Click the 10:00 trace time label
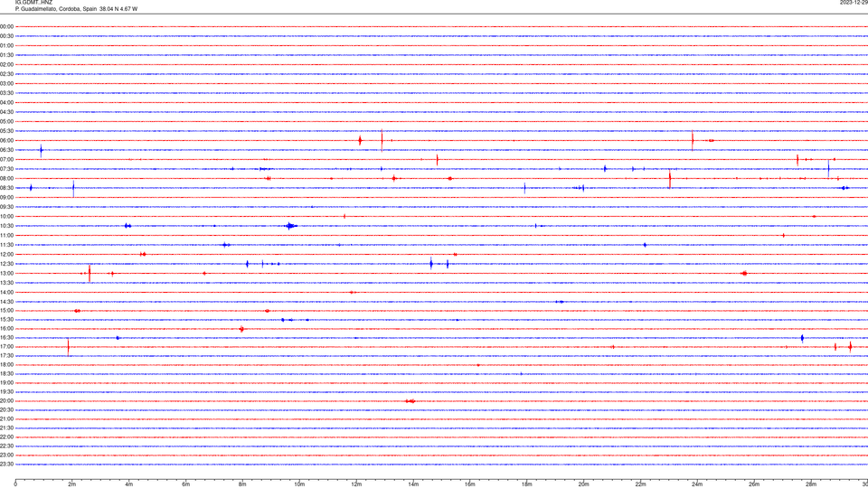Screen dimensions: 868x488 (6, 216)
